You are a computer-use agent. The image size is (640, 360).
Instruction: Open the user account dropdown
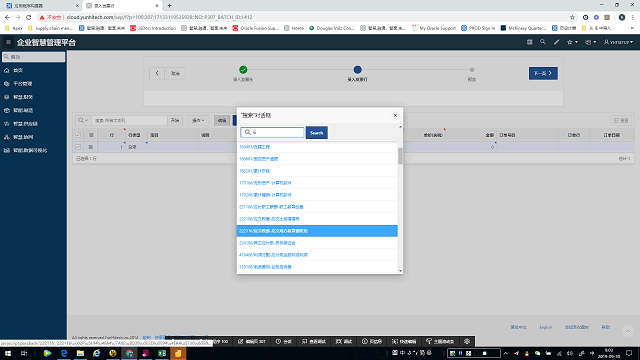(618, 42)
